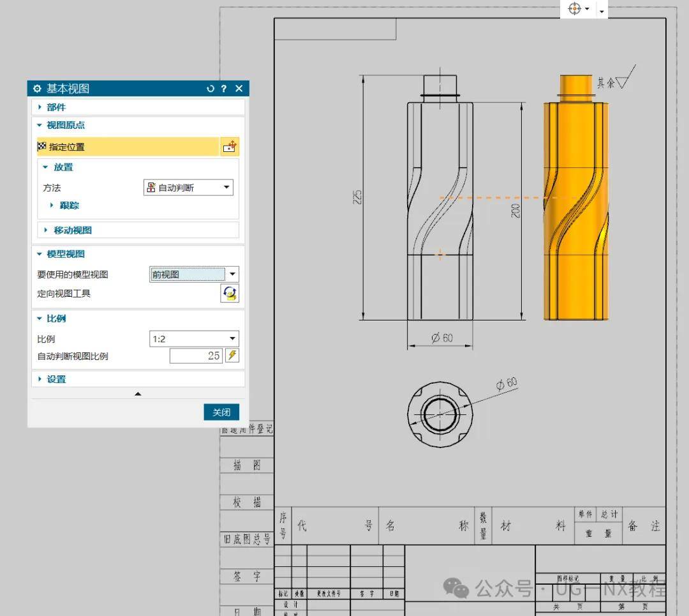
Task: Open help via the question mark icon
Action: (224, 88)
